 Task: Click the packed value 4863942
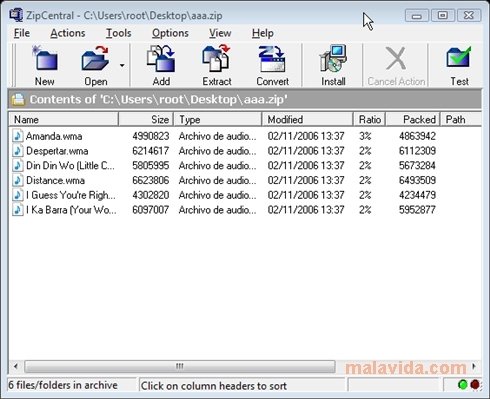click(417, 136)
